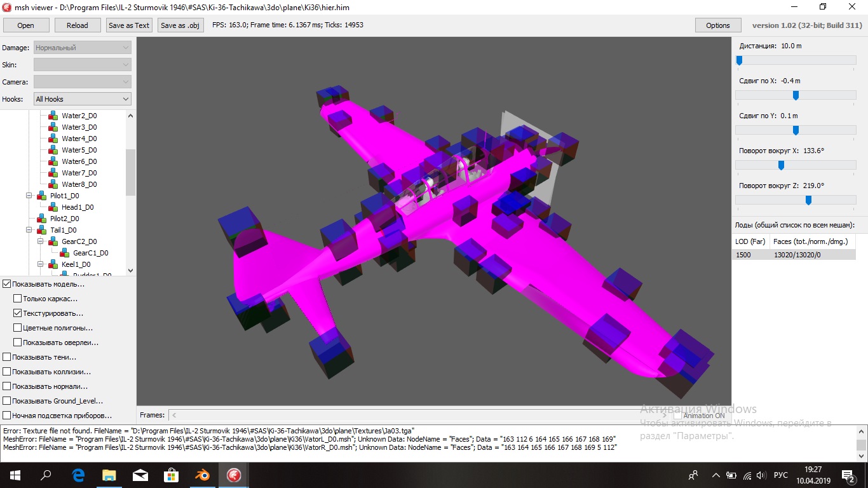868x488 pixels.
Task: Select the LOD row with value 1500
Action: (x=794, y=255)
